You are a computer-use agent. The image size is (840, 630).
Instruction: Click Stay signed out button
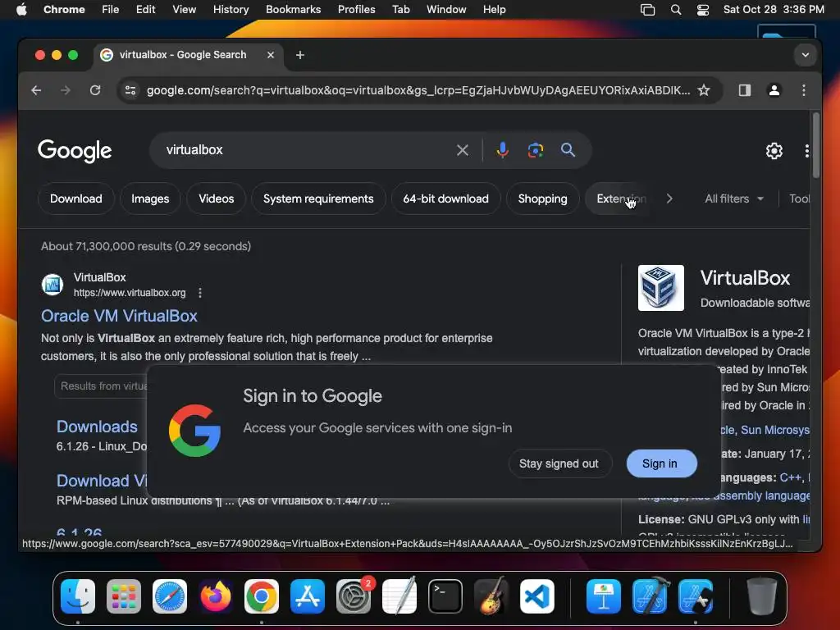tap(559, 463)
